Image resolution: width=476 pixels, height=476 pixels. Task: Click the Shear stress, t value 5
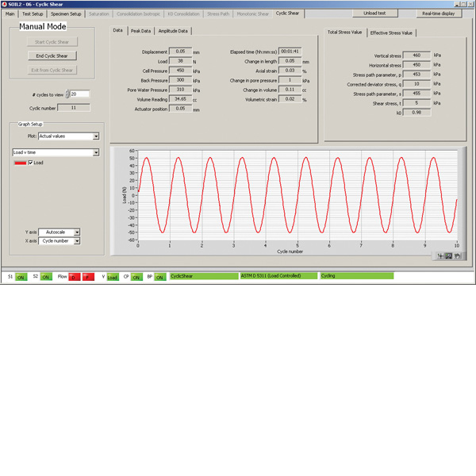point(416,103)
